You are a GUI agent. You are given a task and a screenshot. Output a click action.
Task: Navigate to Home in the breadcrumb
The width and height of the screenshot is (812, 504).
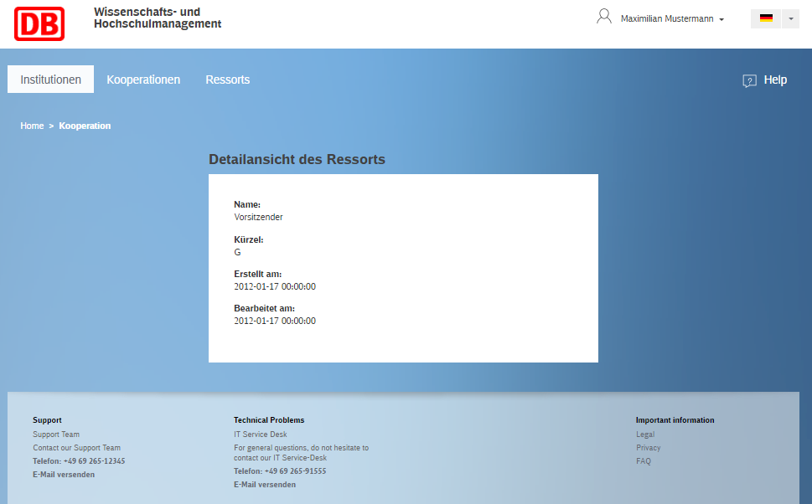click(x=32, y=126)
